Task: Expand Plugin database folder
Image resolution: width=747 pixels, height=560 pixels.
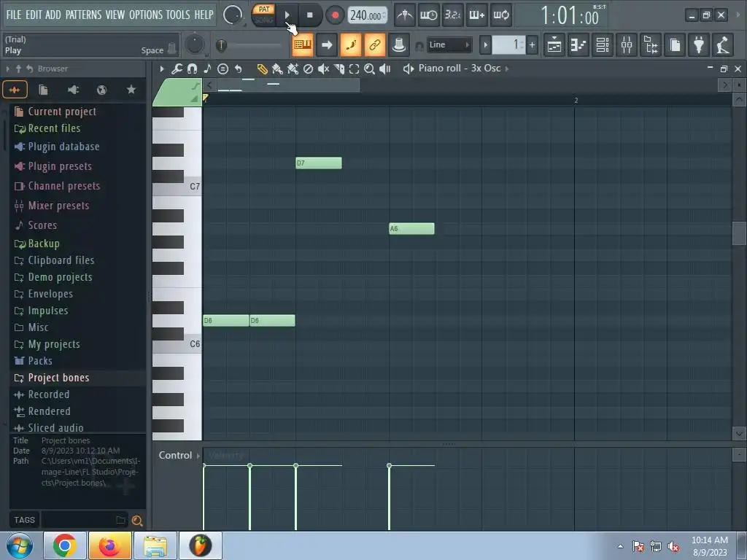Action: tap(63, 147)
